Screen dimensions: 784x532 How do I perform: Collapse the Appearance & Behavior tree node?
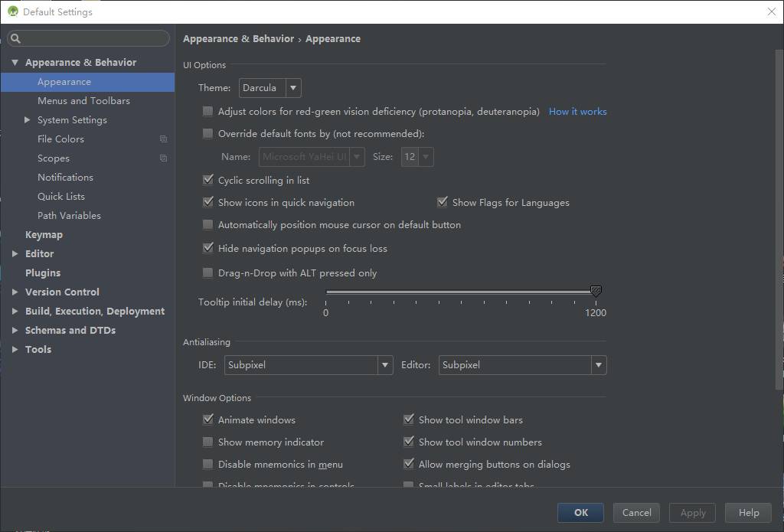click(x=15, y=63)
